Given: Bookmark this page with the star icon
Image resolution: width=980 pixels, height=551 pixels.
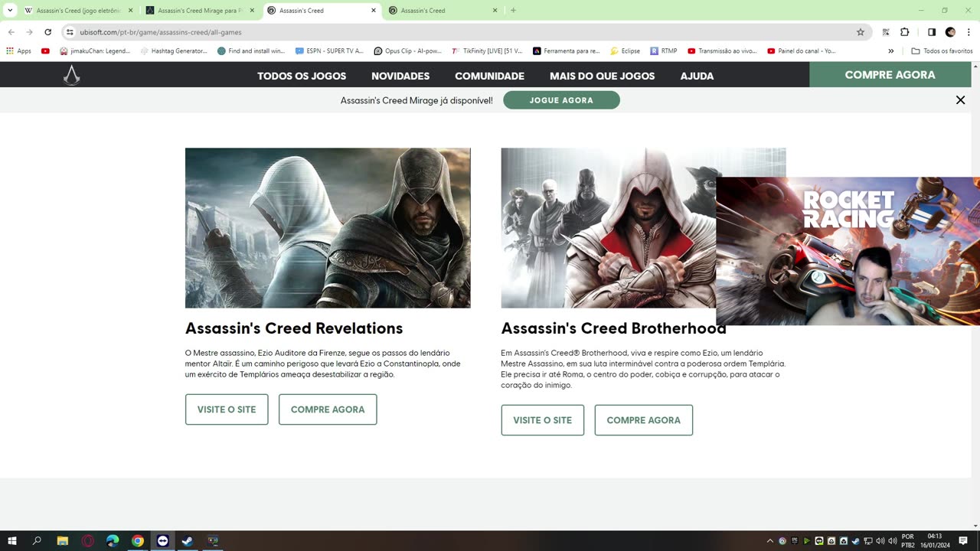Looking at the screenshot, I should [x=861, y=32].
